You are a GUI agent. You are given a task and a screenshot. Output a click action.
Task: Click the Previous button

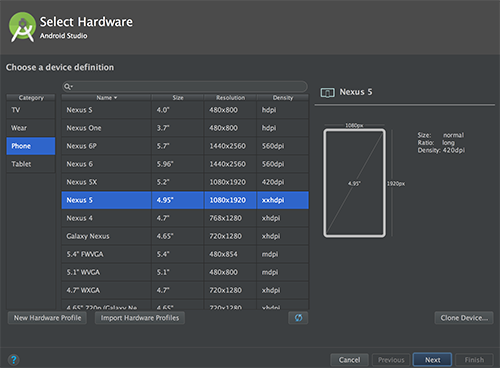coord(391,360)
